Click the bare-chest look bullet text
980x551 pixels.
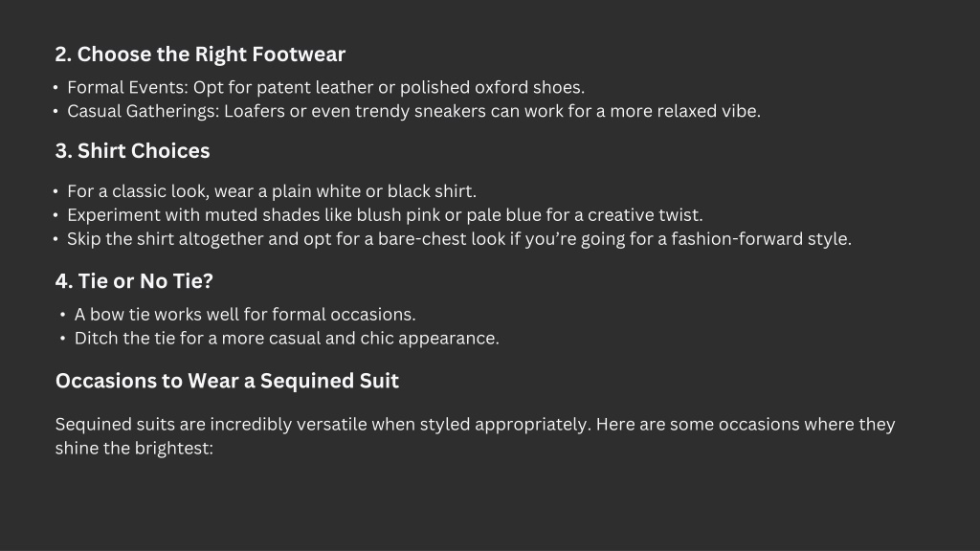coord(459,239)
